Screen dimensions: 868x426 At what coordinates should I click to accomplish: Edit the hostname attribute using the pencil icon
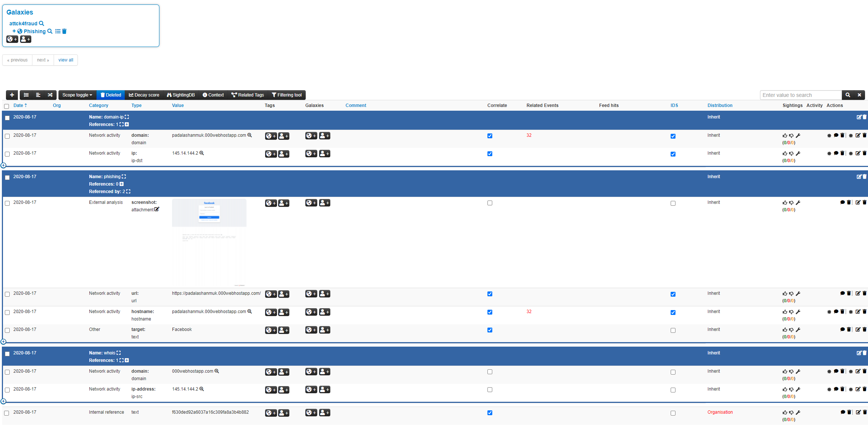click(x=858, y=312)
